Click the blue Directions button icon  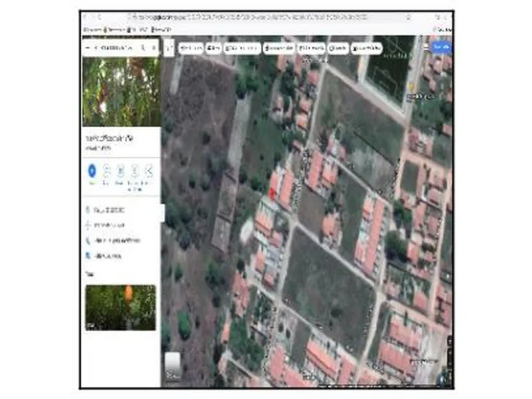pyautogui.click(x=92, y=170)
